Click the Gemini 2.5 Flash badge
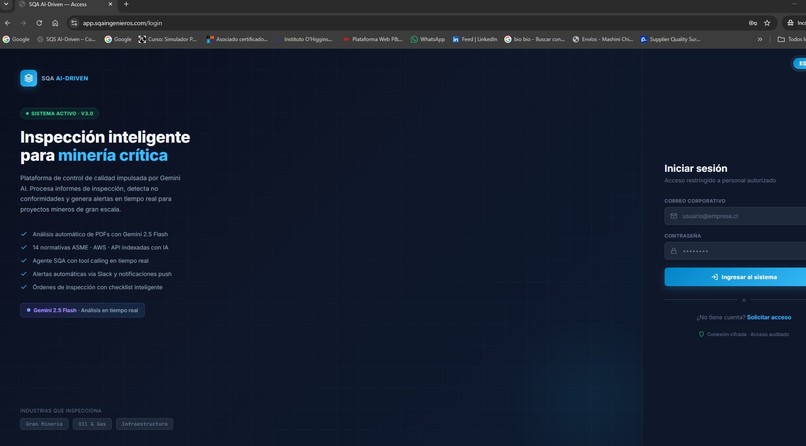Viewport: 806px width, 446px height. click(x=82, y=310)
